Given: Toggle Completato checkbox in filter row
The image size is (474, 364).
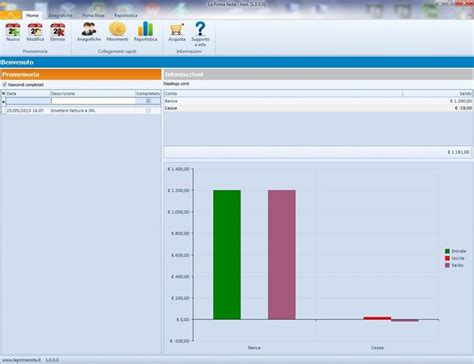Looking at the screenshot, I should (x=148, y=101).
